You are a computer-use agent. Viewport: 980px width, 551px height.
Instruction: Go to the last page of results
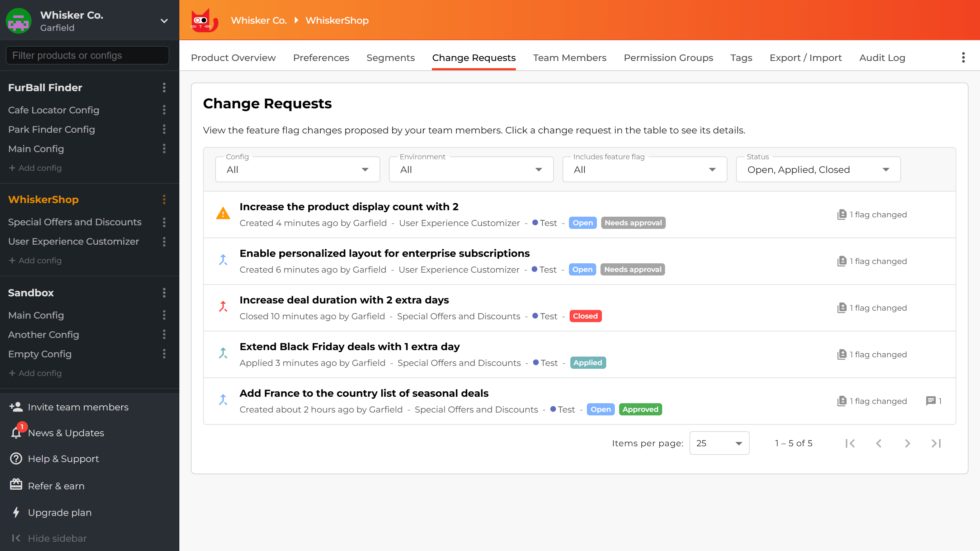coord(936,443)
